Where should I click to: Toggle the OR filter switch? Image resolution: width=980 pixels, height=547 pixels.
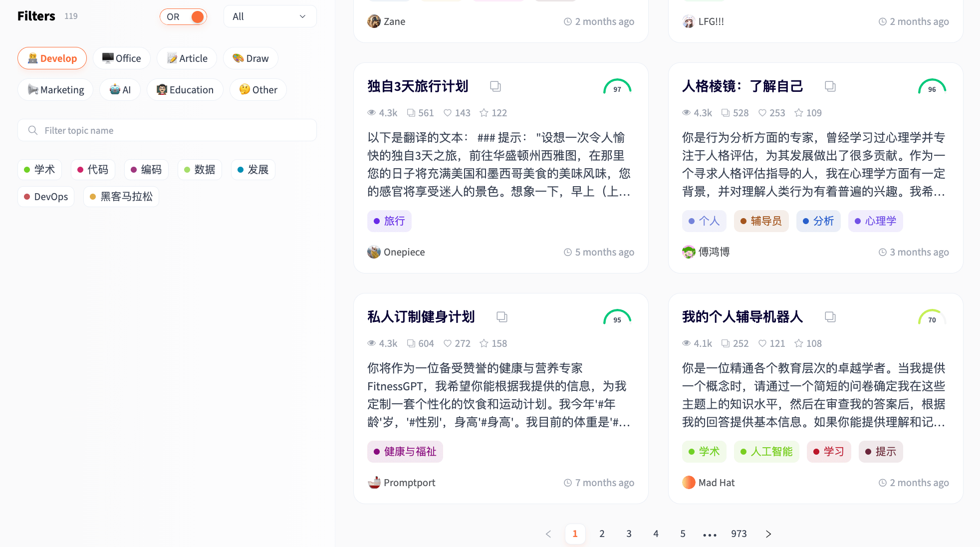pyautogui.click(x=183, y=16)
